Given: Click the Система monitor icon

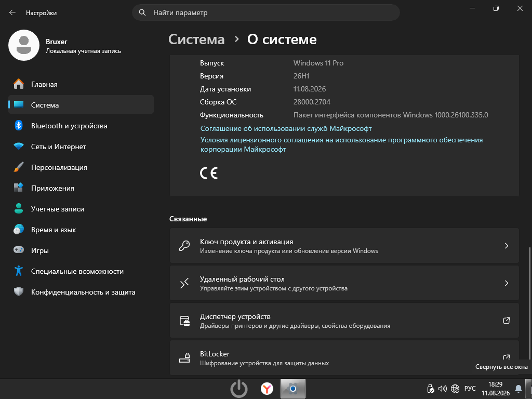Looking at the screenshot, I should [x=19, y=105].
